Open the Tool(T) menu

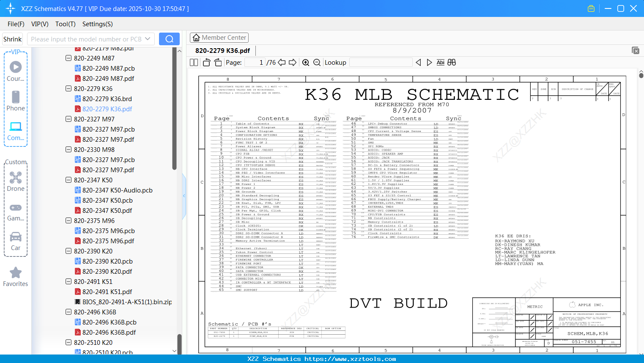point(66,24)
